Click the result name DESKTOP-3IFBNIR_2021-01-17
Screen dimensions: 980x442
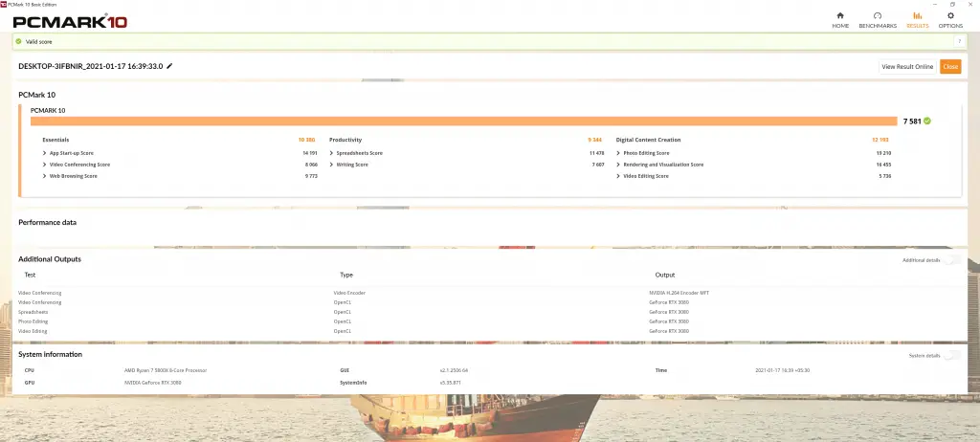pyautogui.click(x=91, y=66)
